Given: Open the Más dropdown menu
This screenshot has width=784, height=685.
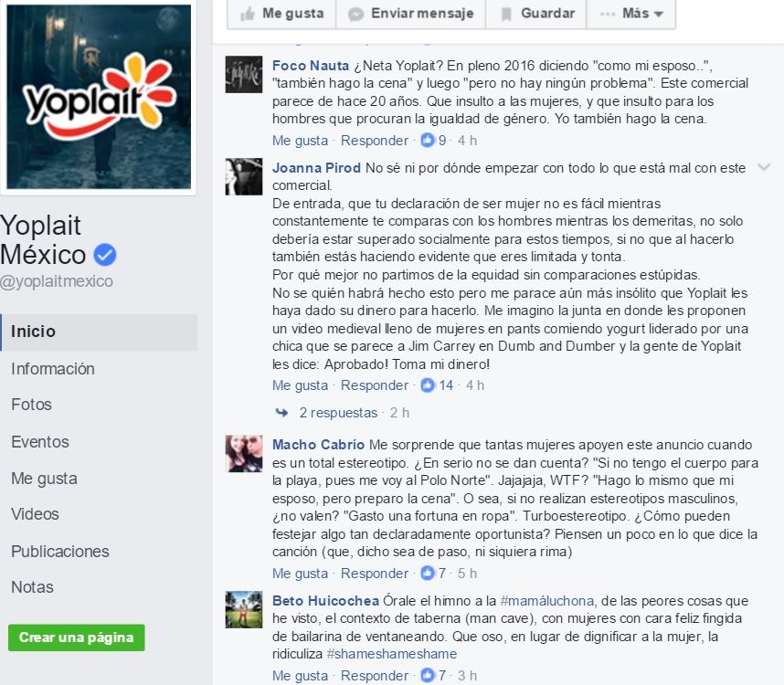Looking at the screenshot, I should [x=631, y=14].
